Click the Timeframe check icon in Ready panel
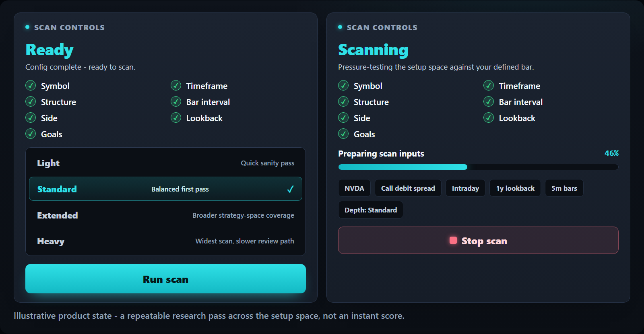 pos(176,85)
